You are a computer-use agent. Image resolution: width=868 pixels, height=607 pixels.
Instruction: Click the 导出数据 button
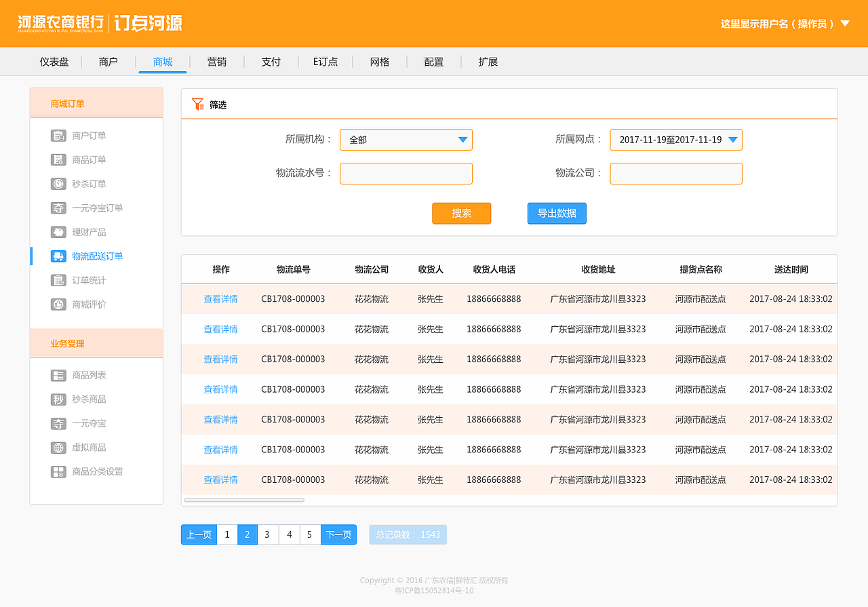click(557, 214)
